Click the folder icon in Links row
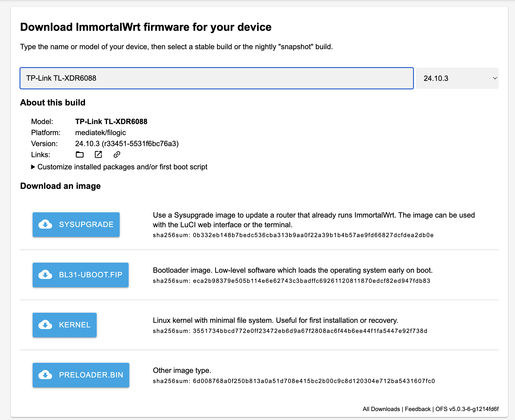 tap(79, 155)
